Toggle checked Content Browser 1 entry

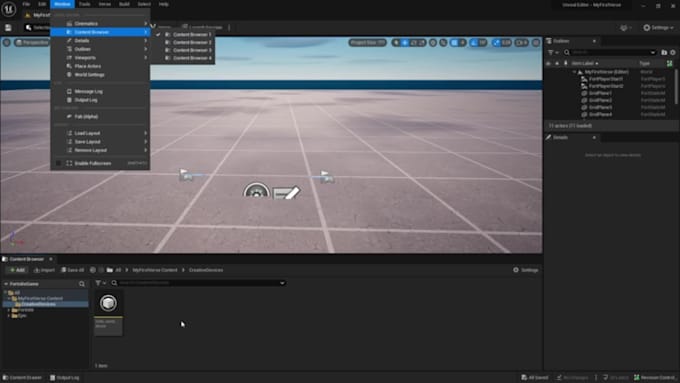click(183, 35)
